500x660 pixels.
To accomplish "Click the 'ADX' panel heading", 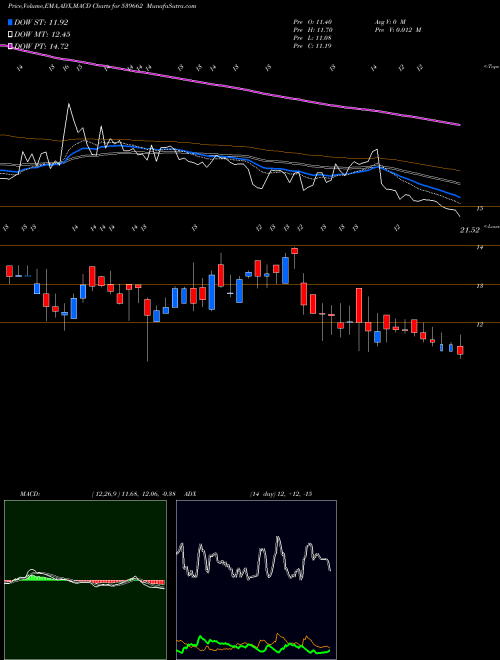I will [190, 494].
